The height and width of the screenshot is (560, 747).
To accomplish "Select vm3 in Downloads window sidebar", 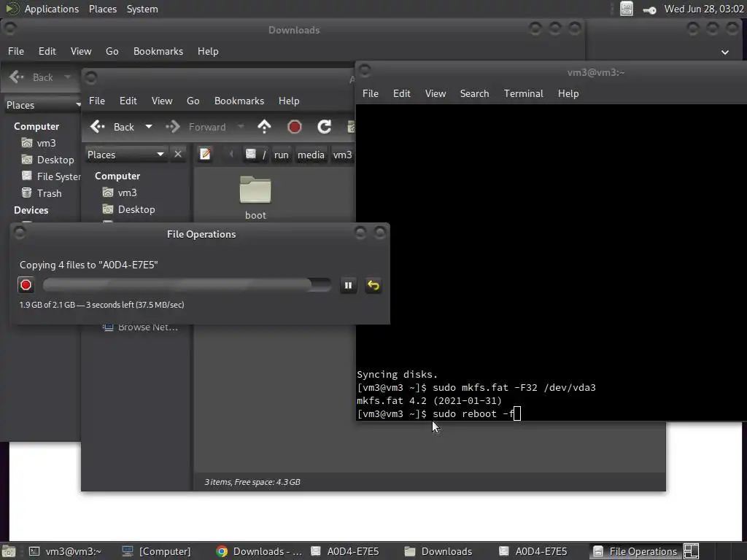I will tap(39, 143).
